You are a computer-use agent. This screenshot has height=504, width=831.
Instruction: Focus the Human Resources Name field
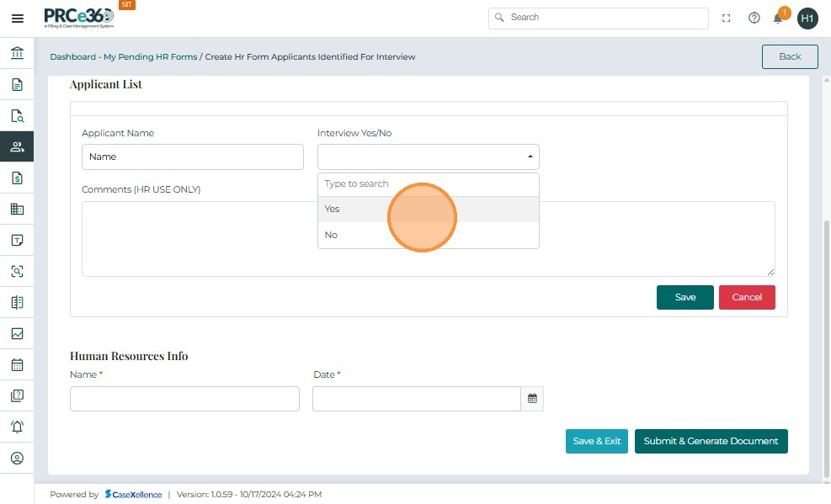point(184,399)
